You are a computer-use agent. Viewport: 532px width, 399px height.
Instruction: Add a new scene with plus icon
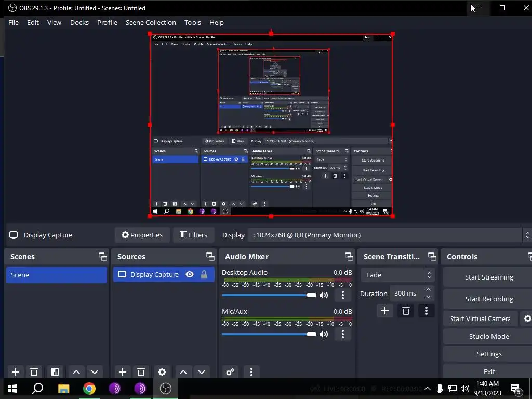pyautogui.click(x=16, y=372)
